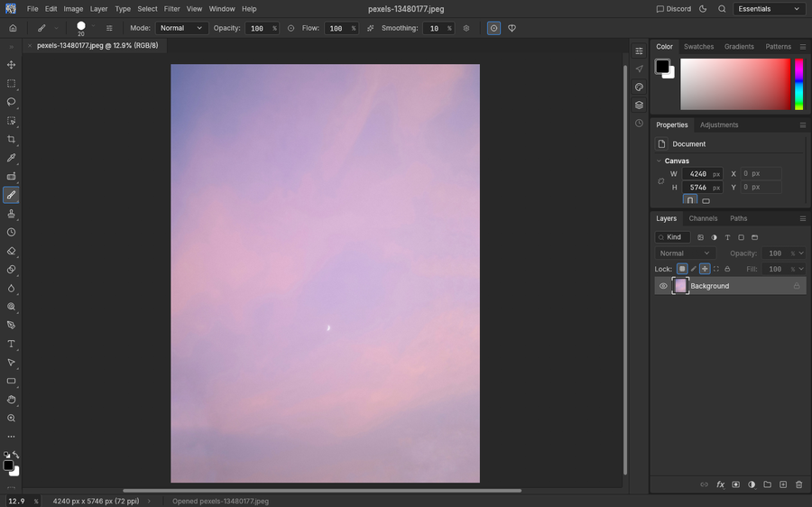Image resolution: width=812 pixels, height=507 pixels.
Task: Open search magnifier in top bar
Action: (x=722, y=9)
